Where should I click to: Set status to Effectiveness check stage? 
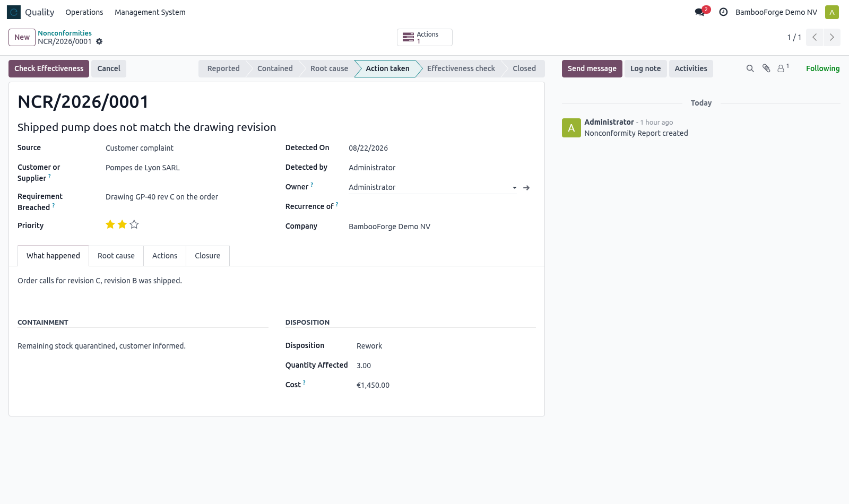click(x=461, y=68)
